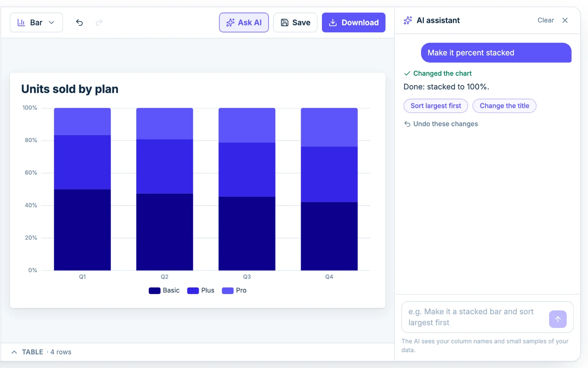Click the AI assistant sparkle icon
Image resolution: width=588 pixels, height=368 pixels.
[408, 20]
